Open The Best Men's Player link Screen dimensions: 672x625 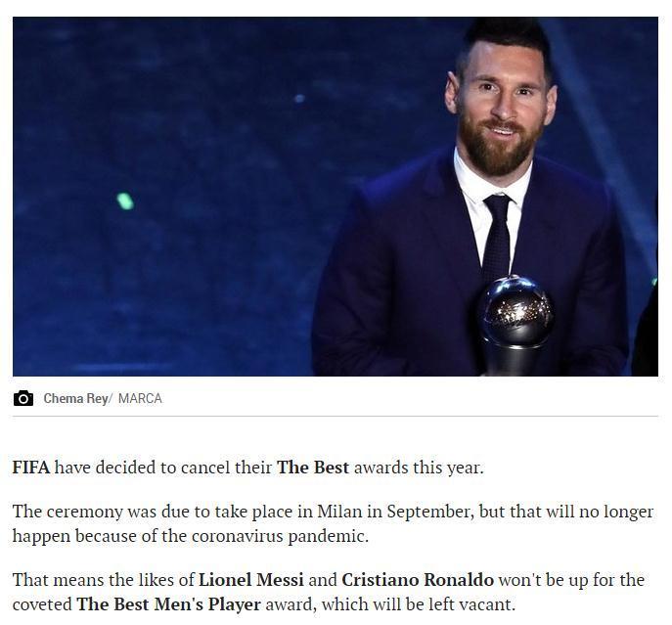(168, 603)
